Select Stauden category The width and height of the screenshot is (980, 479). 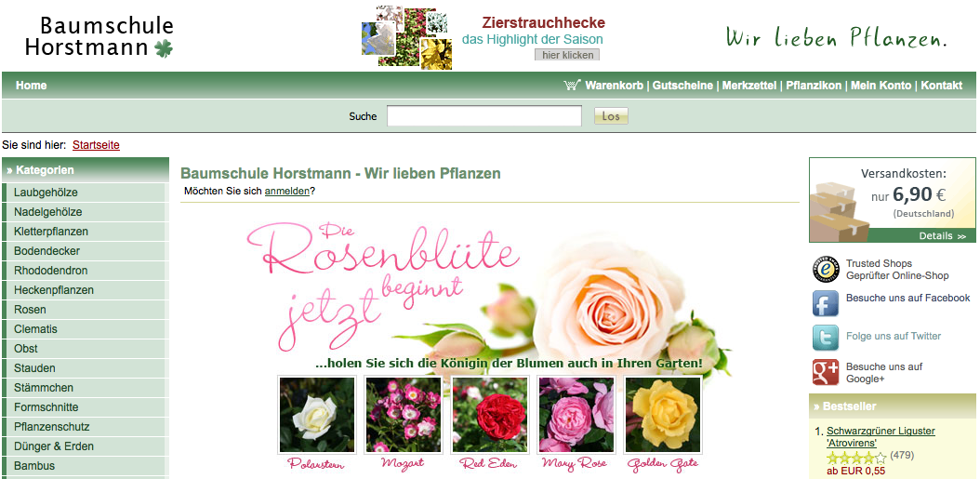(85, 368)
